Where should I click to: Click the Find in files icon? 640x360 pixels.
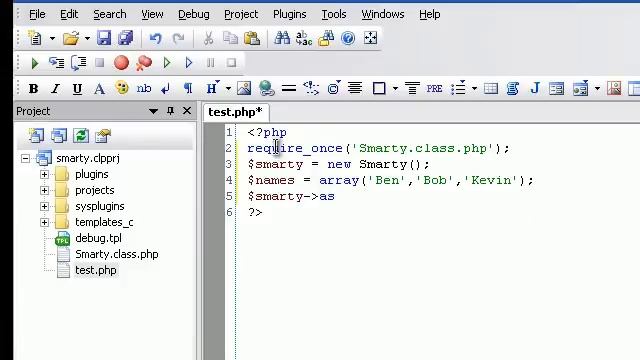click(326, 38)
